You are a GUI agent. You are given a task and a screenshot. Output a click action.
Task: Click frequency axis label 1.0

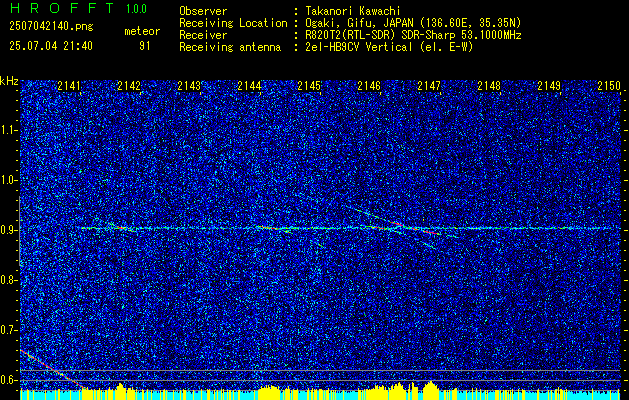point(8,181)
